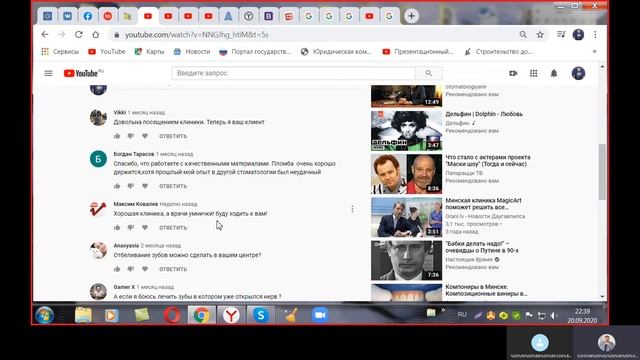The width and height of the screenshot is (640, 360).
Task: Run search with the magnifier button
Action: (x=429, y=73)
